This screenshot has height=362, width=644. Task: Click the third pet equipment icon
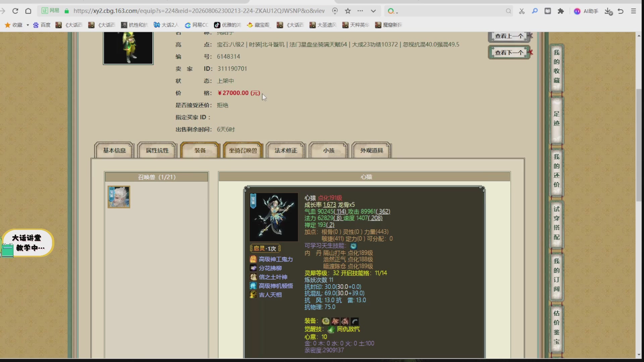tap(345, 321)
